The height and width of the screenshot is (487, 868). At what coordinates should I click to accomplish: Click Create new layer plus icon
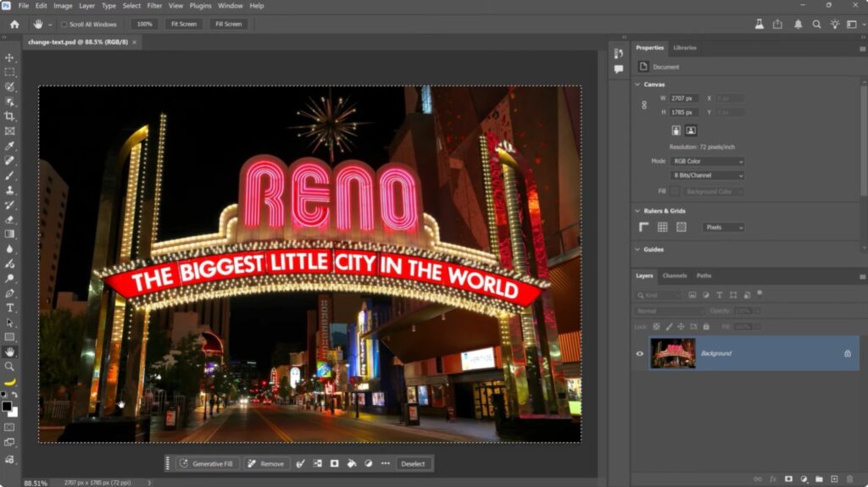[x=834, y=479]
